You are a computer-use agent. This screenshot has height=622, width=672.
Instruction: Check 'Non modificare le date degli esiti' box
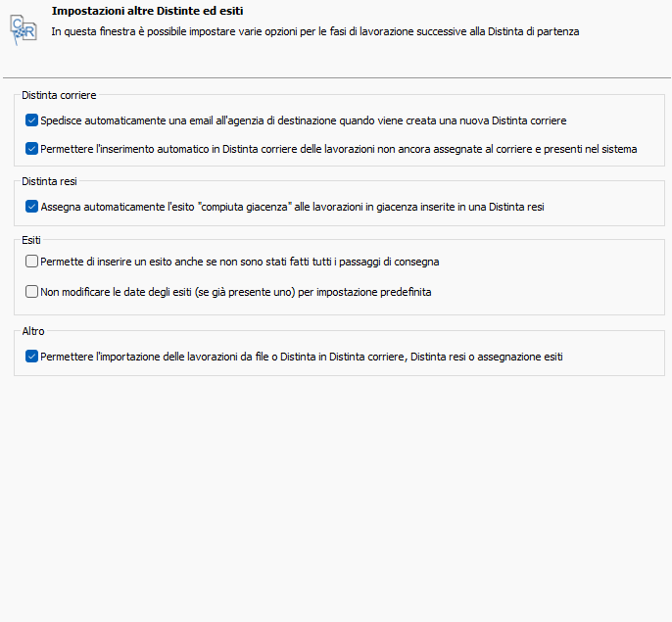(x=32, y=291)
